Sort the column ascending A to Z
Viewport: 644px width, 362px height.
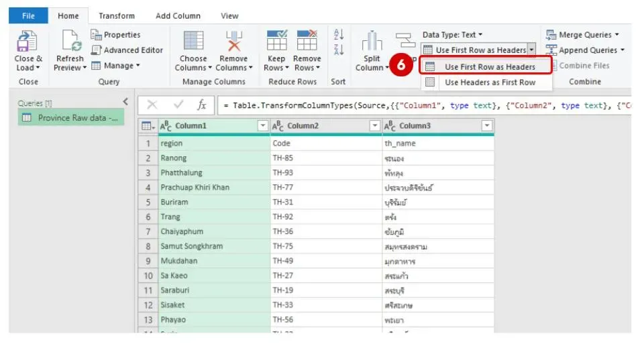tap(339, 34)
